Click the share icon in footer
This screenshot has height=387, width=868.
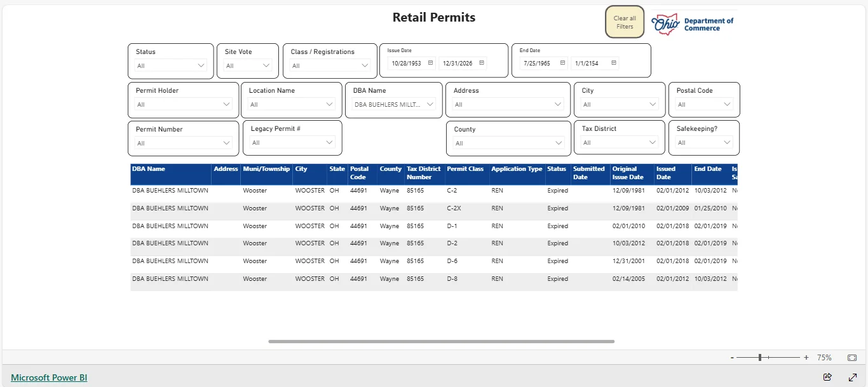pyautogui.click(x=827, y=377)
